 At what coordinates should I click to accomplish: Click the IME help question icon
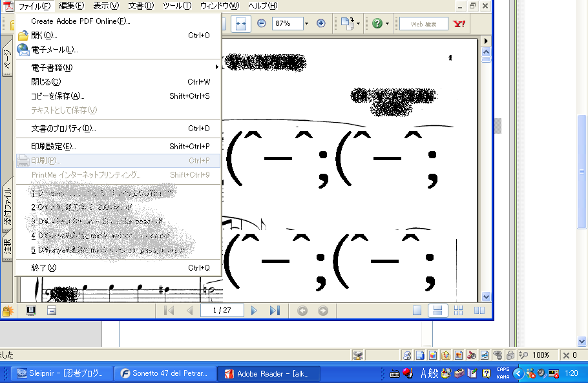pyautogui.click(x=486, y=373)
